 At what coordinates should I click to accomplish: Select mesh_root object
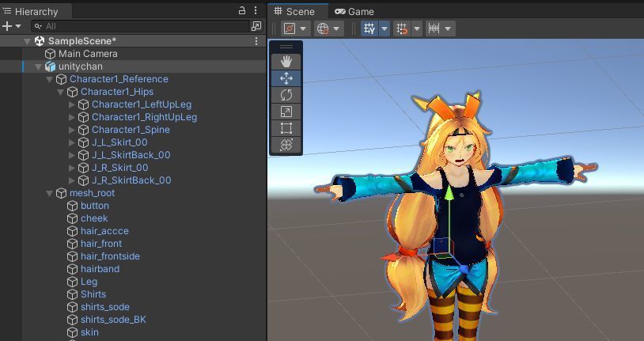coord(92,193)
